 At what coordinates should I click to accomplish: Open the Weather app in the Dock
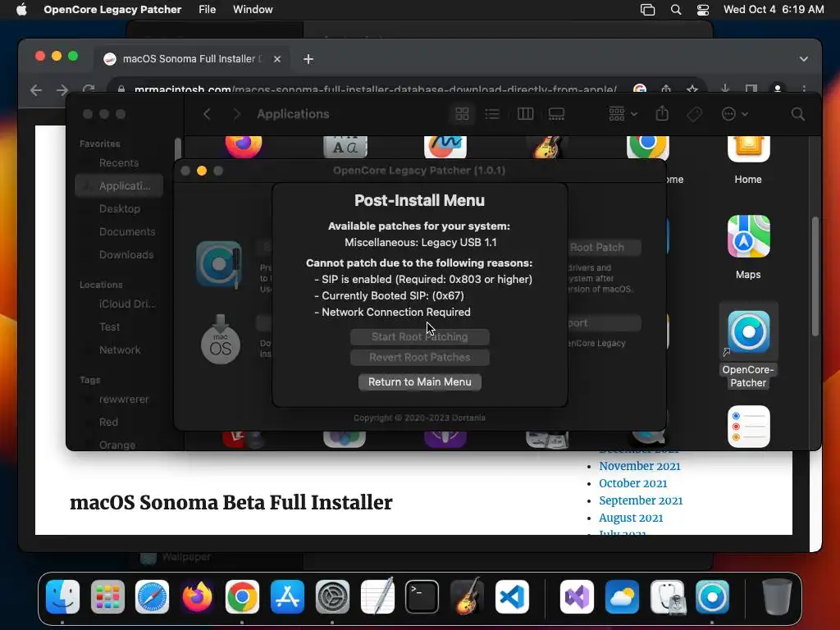point(622,597)
